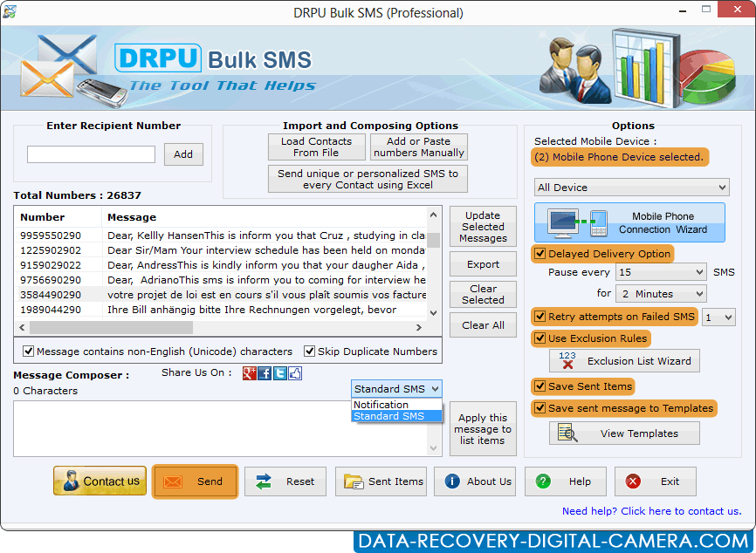
Task: Select Notification from message type list
Action: [x=396, y=405]
